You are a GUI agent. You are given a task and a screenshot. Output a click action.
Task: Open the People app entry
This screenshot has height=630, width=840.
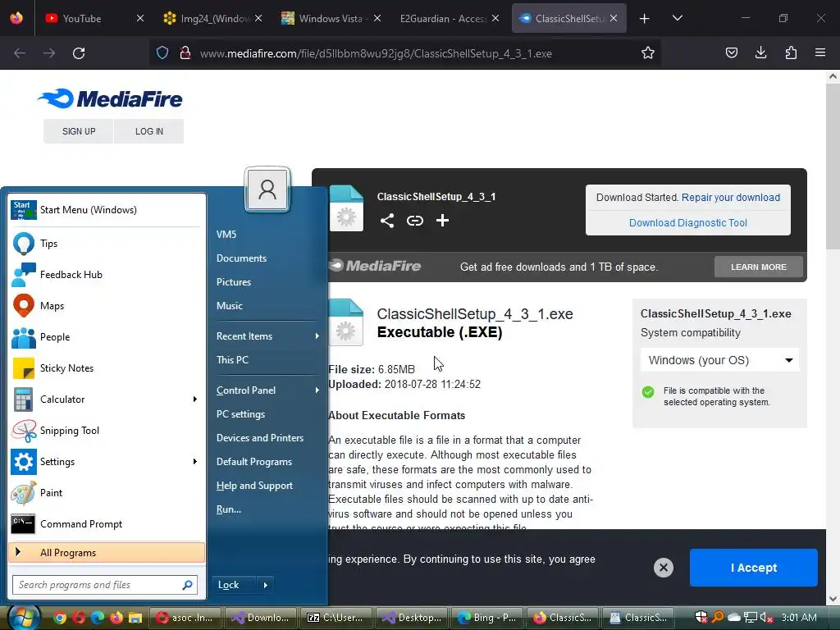click(x=107, y=336)
